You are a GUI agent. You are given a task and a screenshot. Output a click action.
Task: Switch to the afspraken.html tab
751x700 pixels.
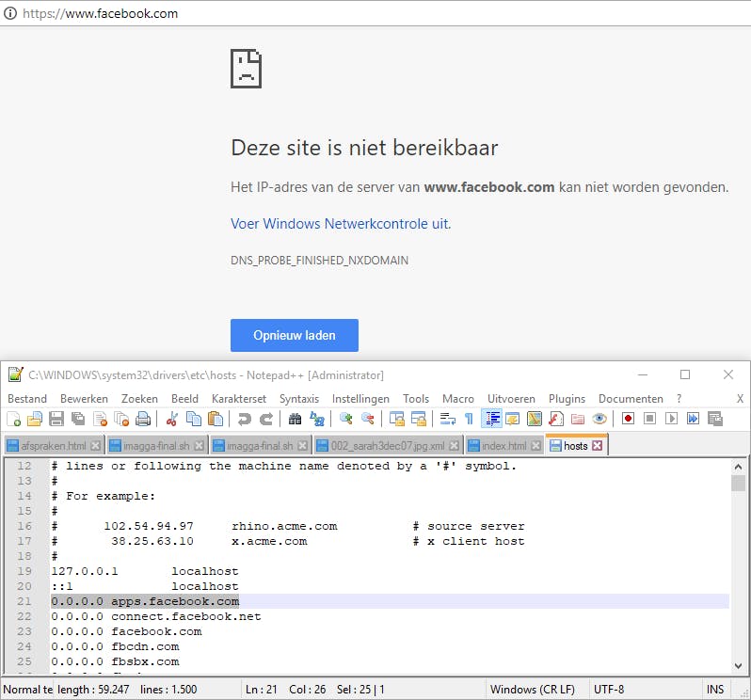(54, 446)
